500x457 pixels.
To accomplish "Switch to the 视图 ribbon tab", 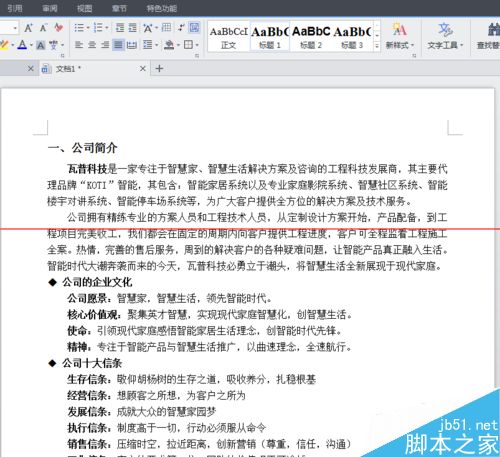I will 84,8.
